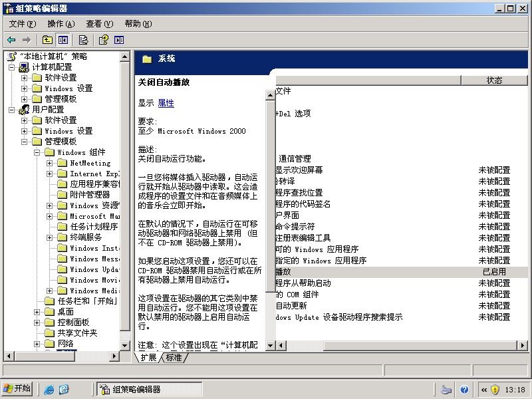Select the 命令提示符 setting row
532x399 pixels.
[x=402, y=227]
